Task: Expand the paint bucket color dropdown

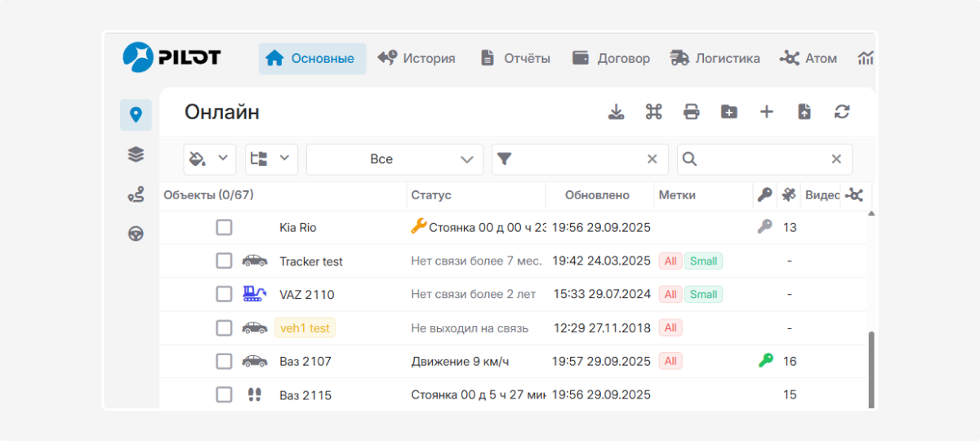Action: [209, 159]
